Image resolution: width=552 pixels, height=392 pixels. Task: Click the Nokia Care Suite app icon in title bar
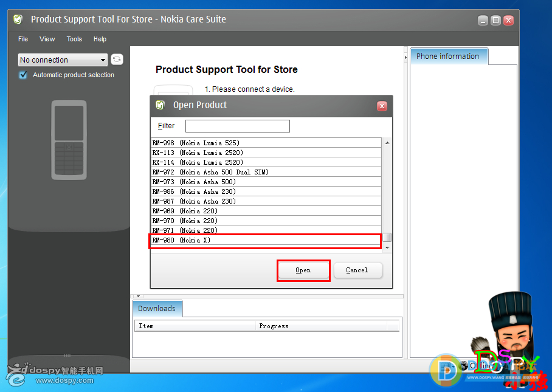18,19
